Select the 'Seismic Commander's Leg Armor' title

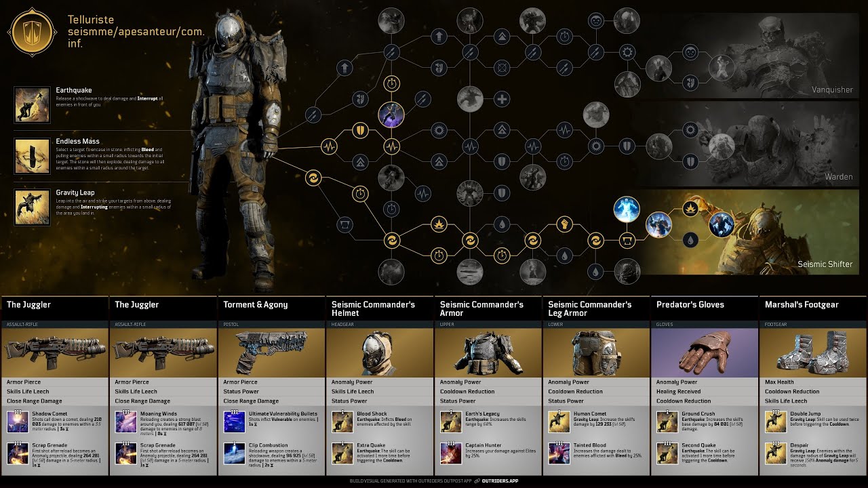tap(590, 309)
